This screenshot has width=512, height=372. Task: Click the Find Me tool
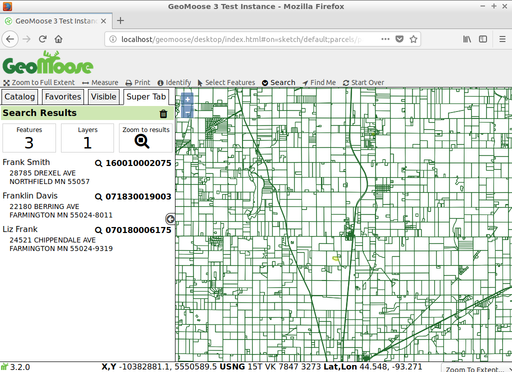coord(319,82)
